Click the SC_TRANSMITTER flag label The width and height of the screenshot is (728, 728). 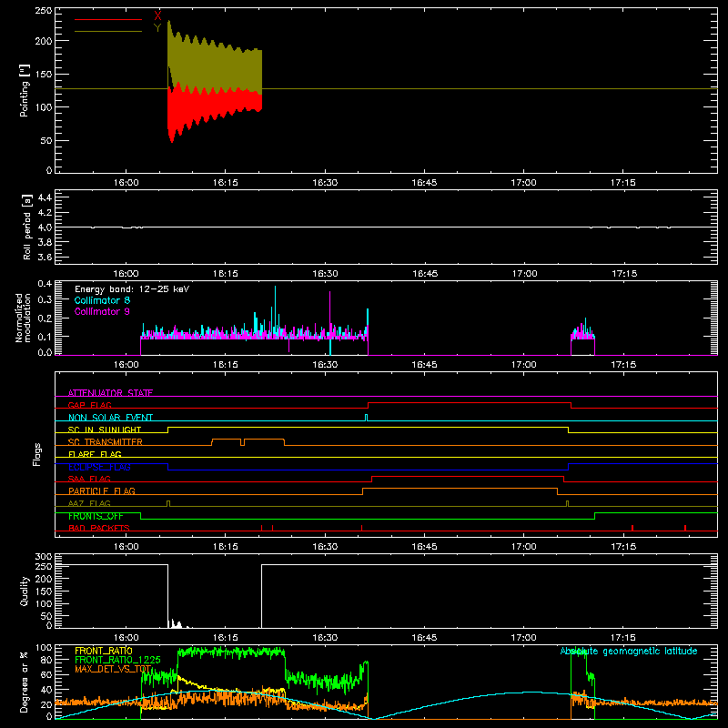[106, 442]
